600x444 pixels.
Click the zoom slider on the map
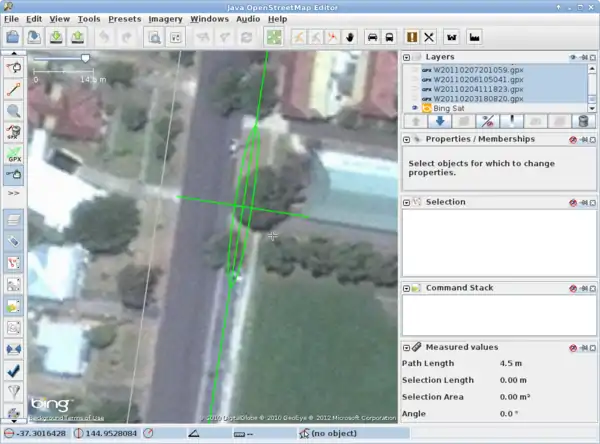85,58
